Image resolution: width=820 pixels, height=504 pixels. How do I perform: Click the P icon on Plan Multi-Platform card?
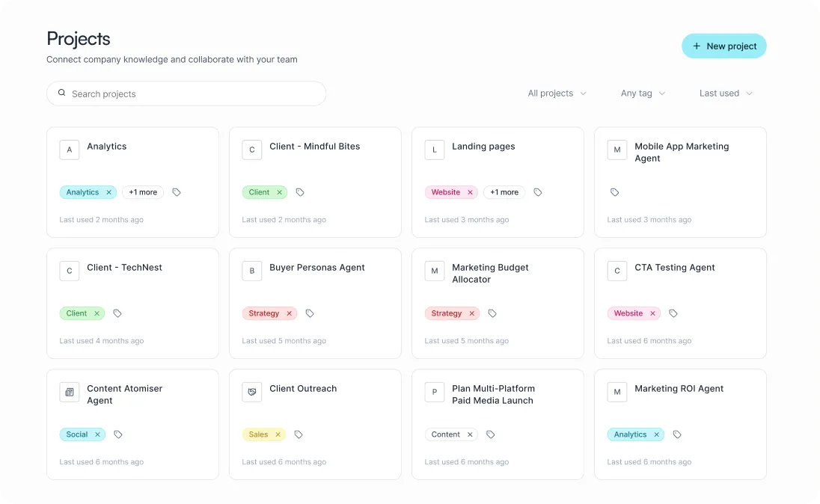tap(435, 392)
